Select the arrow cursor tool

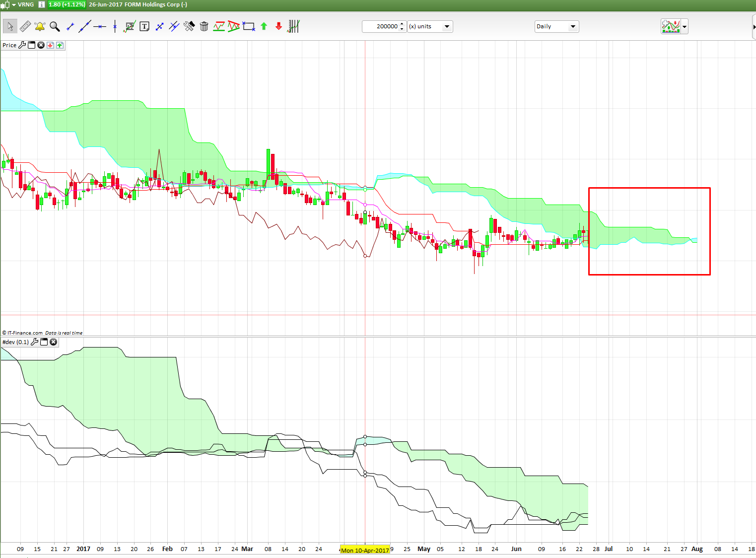pyautogui.click(x=10, y=26)
